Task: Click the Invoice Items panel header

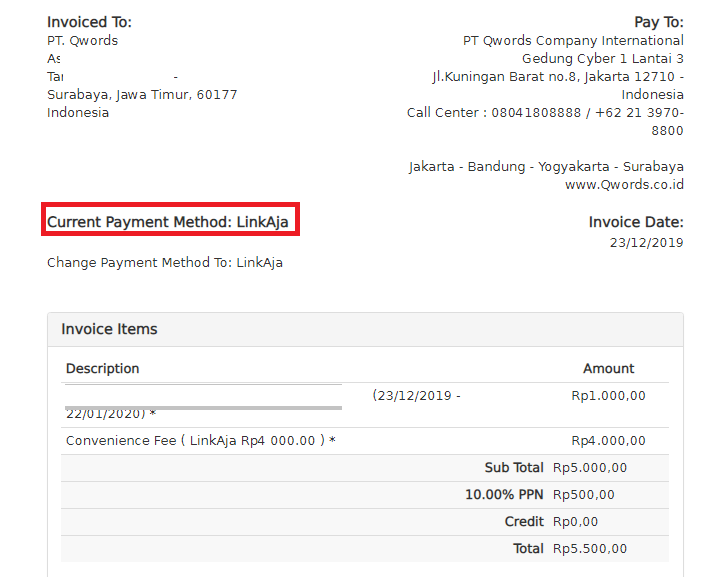Action: pyautogui.click(x=110, y=329)
